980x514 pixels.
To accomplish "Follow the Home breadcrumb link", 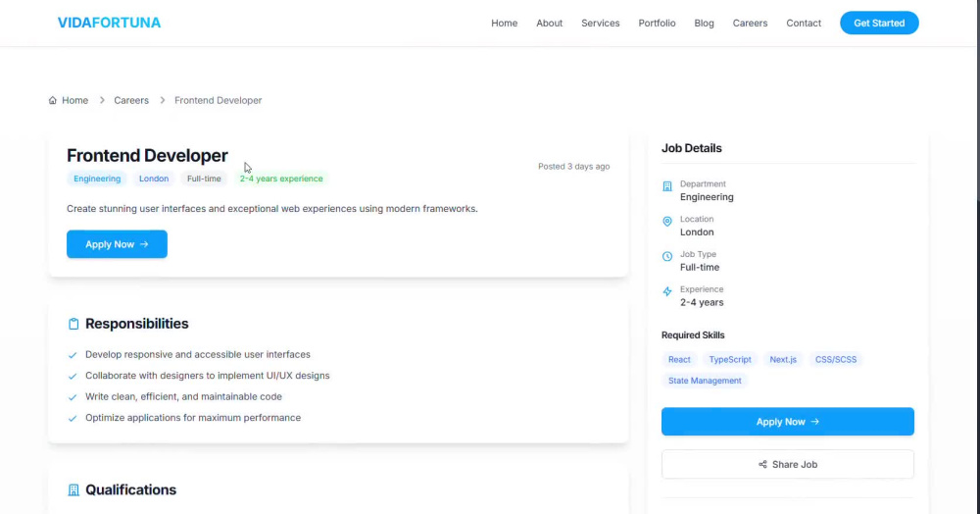I will pyautogui.click(x=75, y=100).
